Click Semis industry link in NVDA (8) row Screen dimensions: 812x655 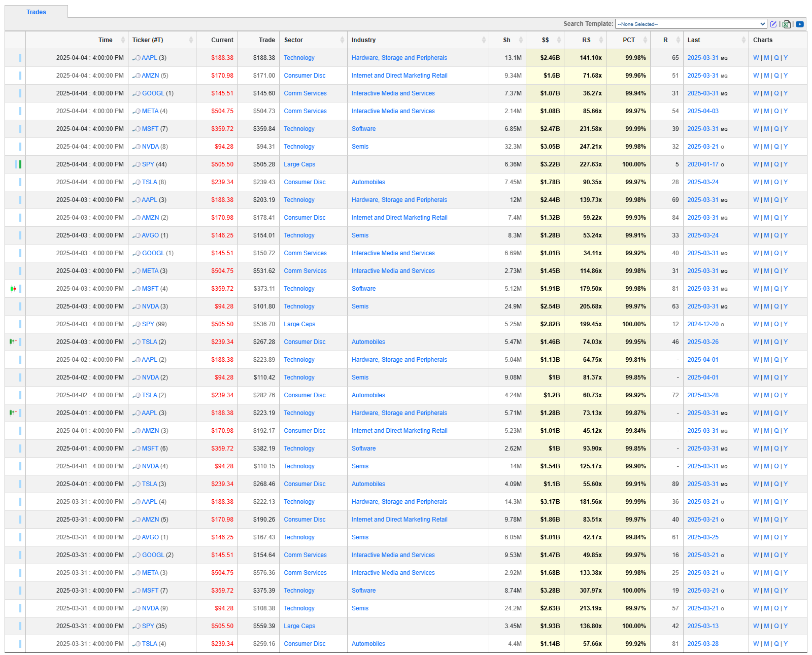(360, 147)
